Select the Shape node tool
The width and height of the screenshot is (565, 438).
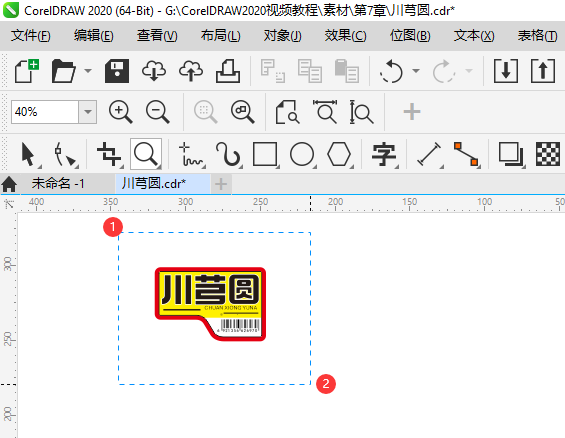click(x=66, y=155)
